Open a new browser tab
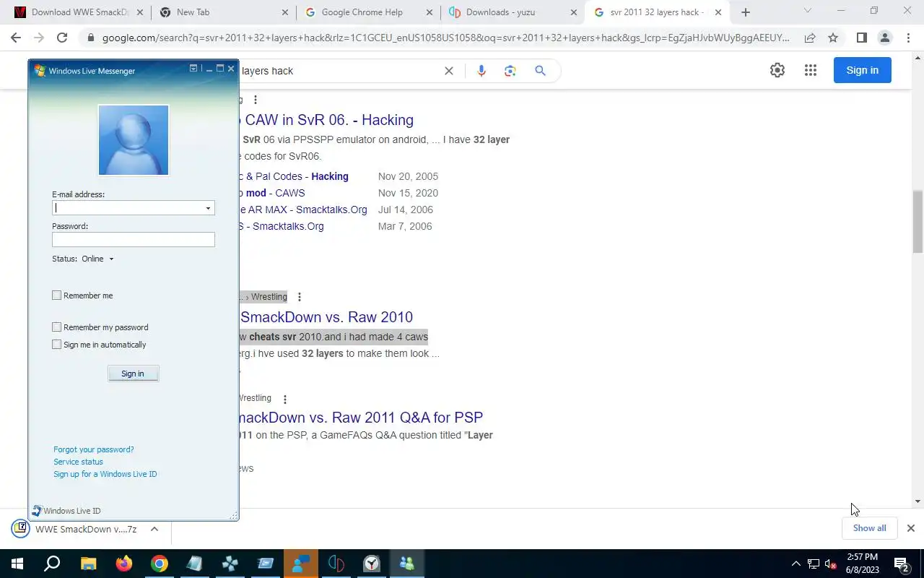 coord(746,12)
